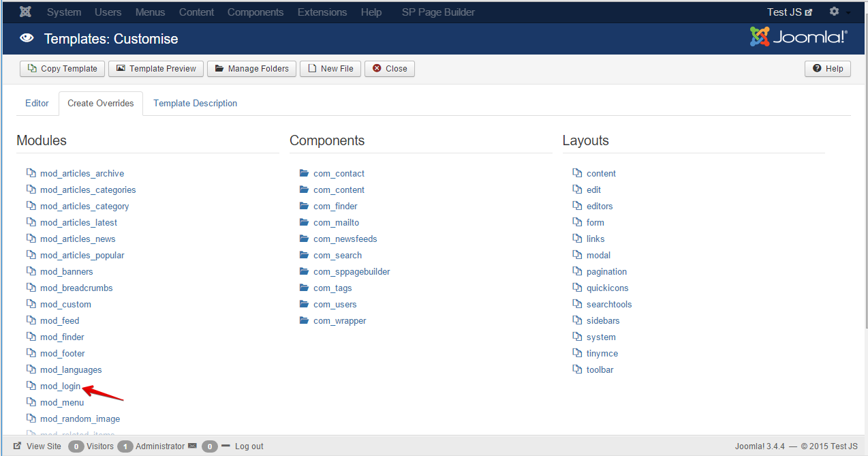Viewport: 868px width, 456px height.
Task: Open the Content menu
Action: pos(196,12)
